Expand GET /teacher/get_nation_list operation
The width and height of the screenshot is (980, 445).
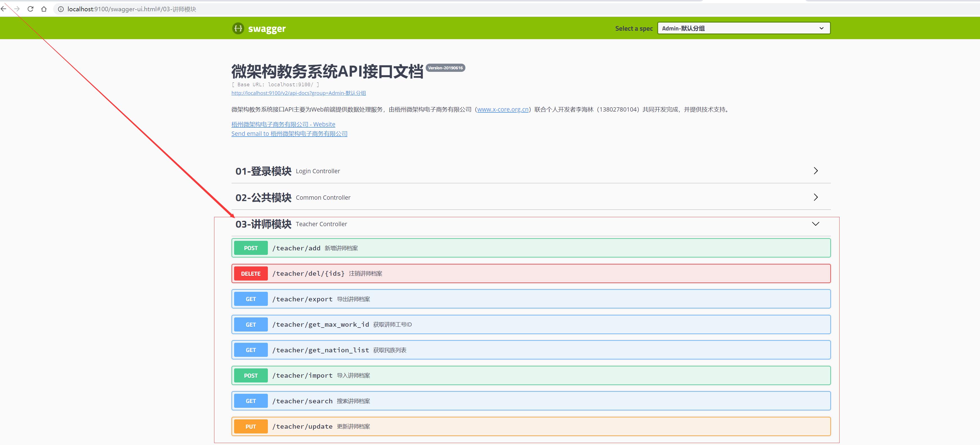pos(531,350)
